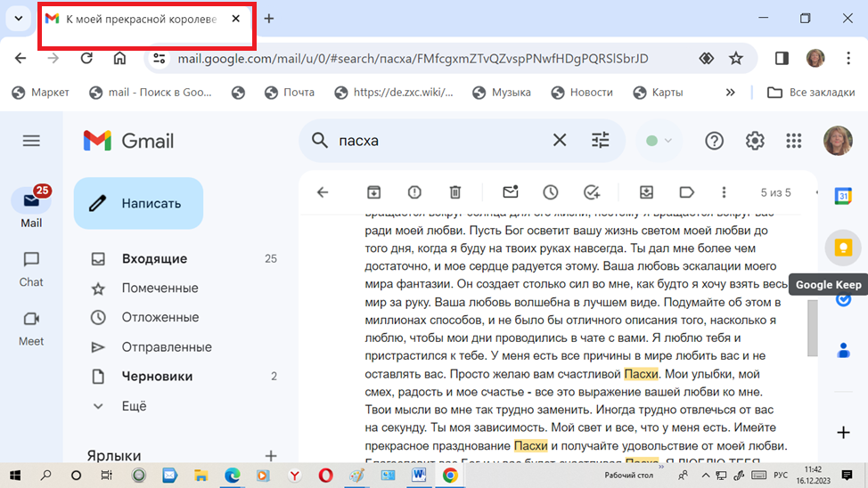Clear the search query пасха
868x488 pixels.
point(560,141)
